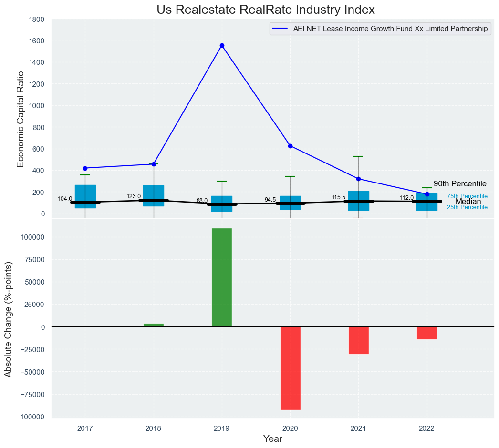Viewport: 499px width, 448px height.
Task: Click the red bar for 2022
Action: coord(426,333)
